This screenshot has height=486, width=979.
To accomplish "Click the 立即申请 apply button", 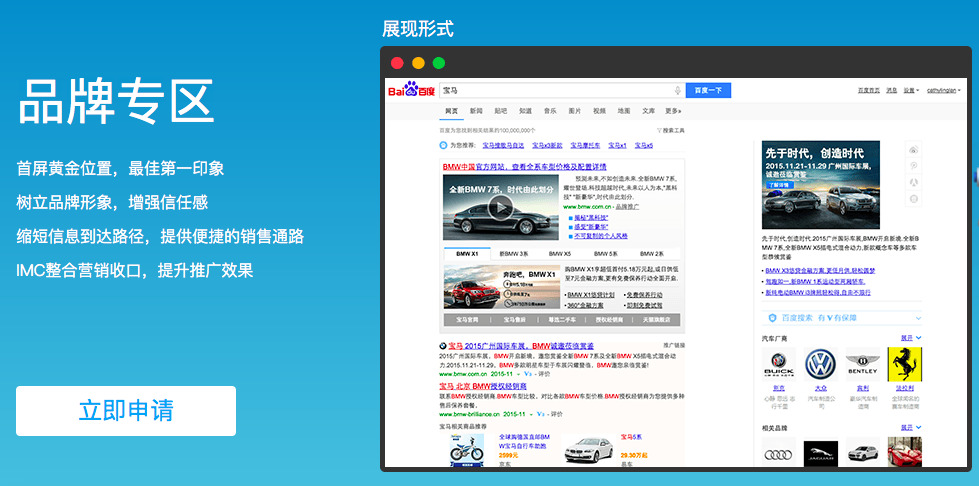I will (126, 410).
